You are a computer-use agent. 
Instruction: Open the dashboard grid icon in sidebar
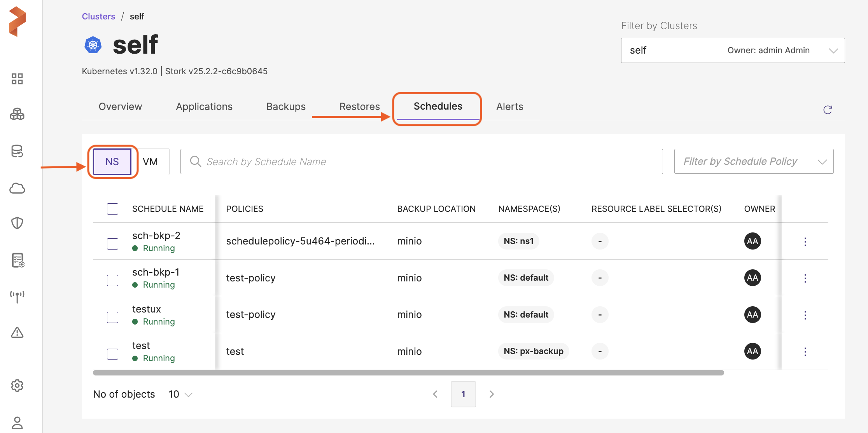click(x=17, y=79)
